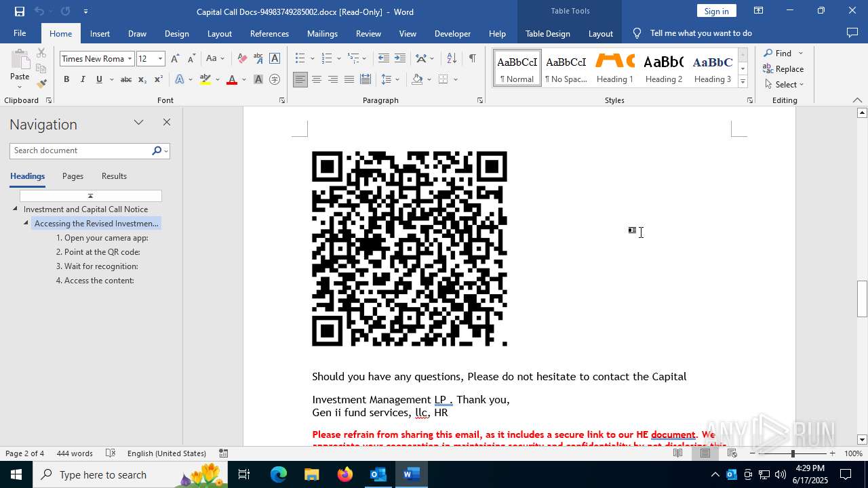Jump to '2. Point at the QR code:' heading

(98, 252)
